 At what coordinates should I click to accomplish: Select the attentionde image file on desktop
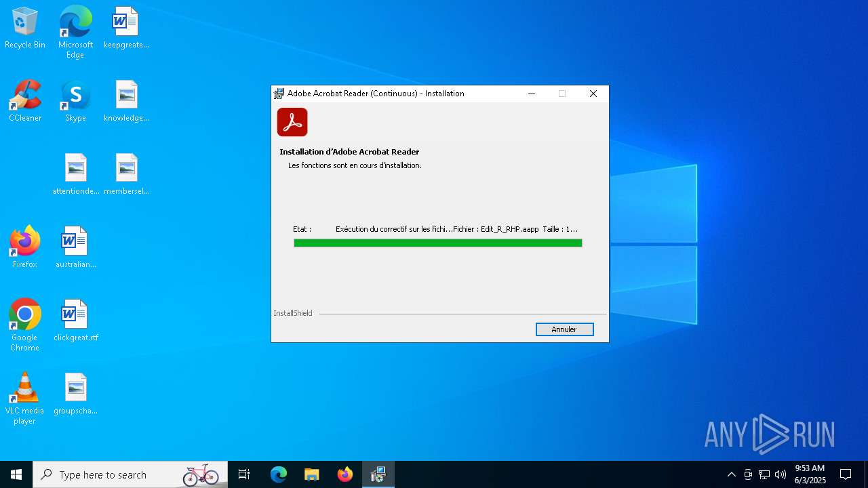(x=75, y=175)
